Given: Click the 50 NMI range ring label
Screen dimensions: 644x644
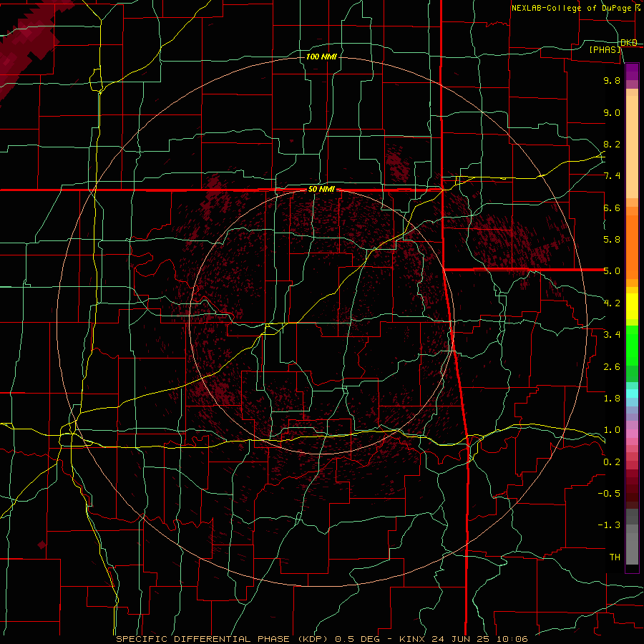Looking at the screenshot, I should tap(321, 190).
